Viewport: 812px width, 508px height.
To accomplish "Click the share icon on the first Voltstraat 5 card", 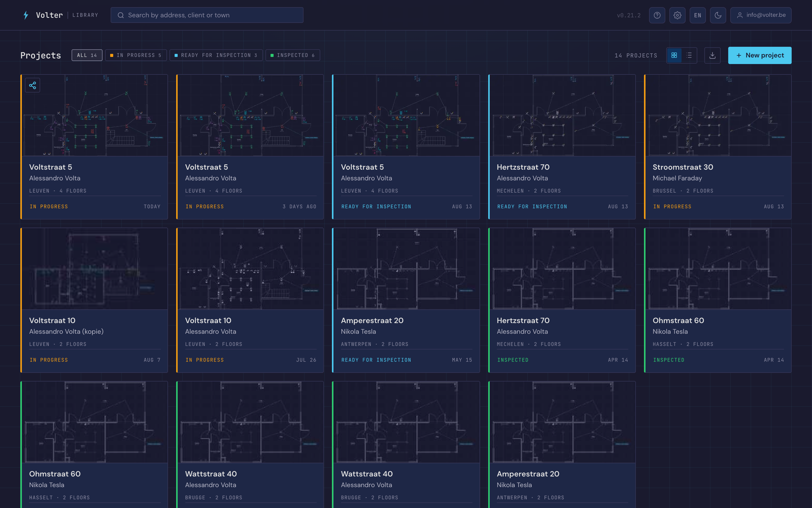I will [x=32, y=85].
